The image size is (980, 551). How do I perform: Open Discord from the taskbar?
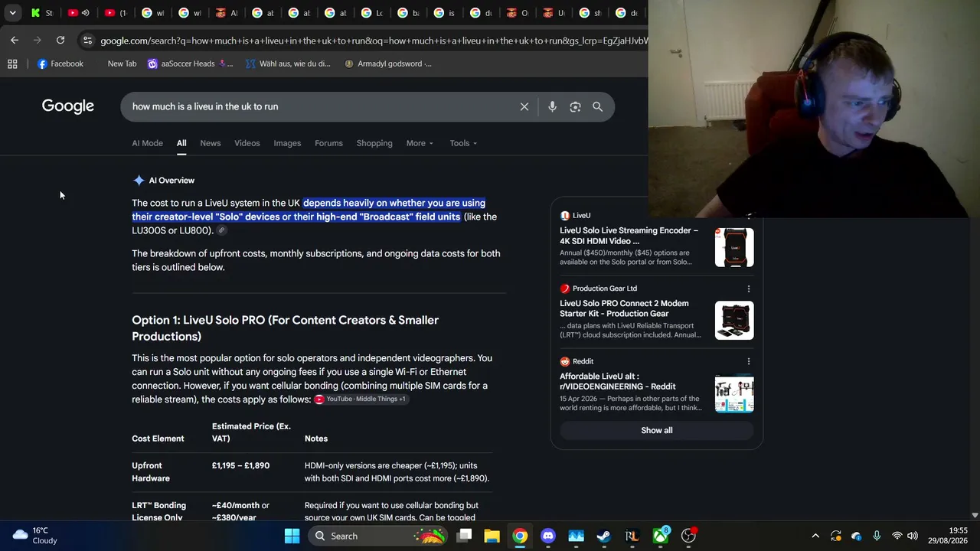click(x=548, y=536)
